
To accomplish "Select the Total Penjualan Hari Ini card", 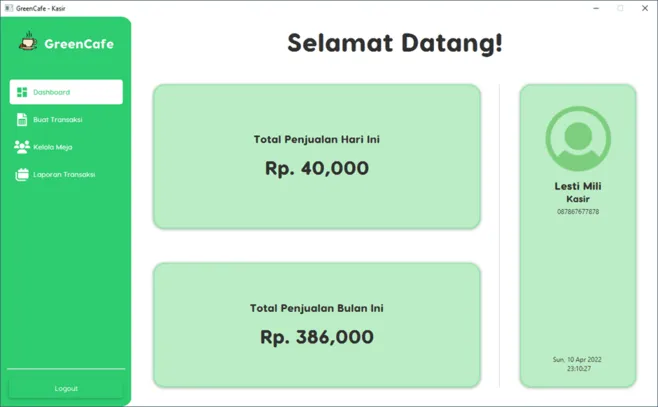I will click(317, 157).
